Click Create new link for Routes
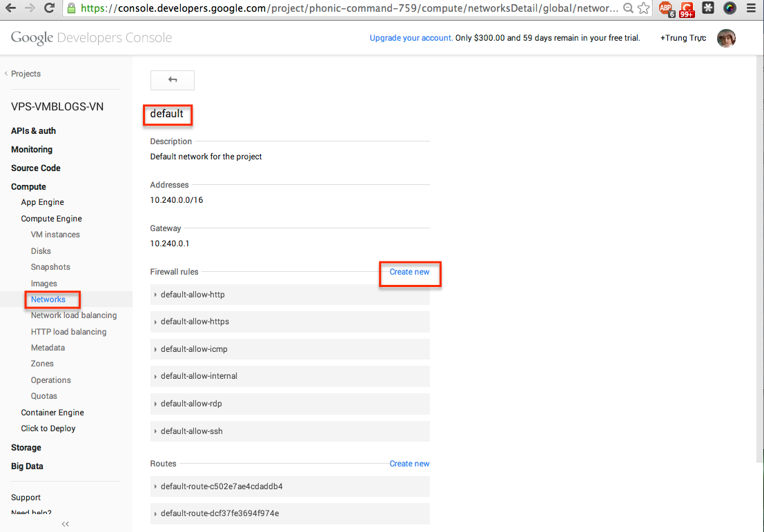This screenshot has height=532, width=764. 409,464
